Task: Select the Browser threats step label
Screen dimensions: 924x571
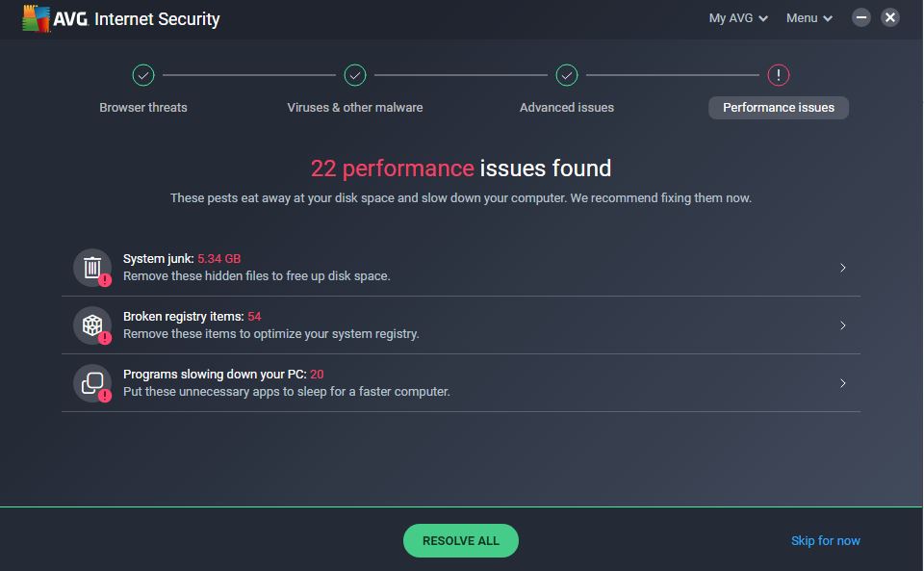Action: coord(143,107)
